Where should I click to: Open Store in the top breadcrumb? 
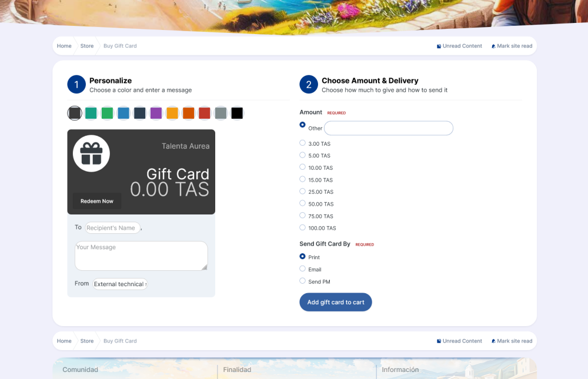[87, 46]
